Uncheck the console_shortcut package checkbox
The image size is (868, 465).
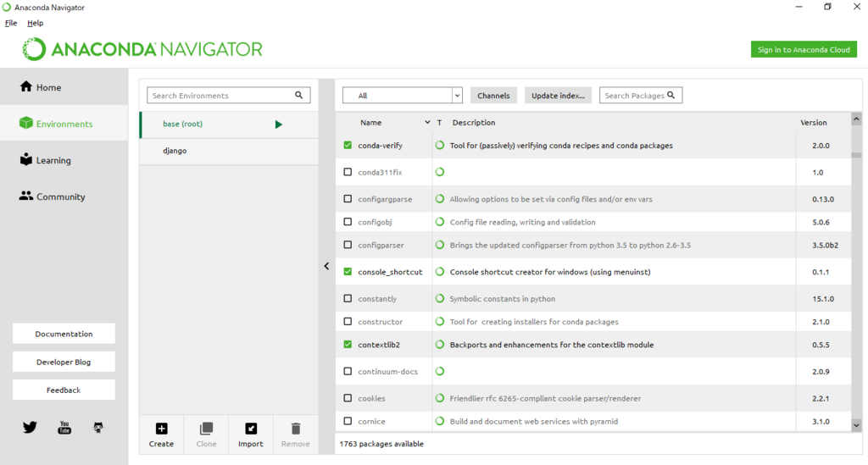(348, 272)
